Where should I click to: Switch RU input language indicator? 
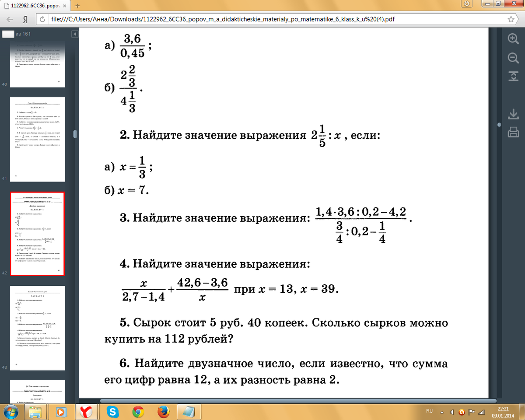(429, 411)
